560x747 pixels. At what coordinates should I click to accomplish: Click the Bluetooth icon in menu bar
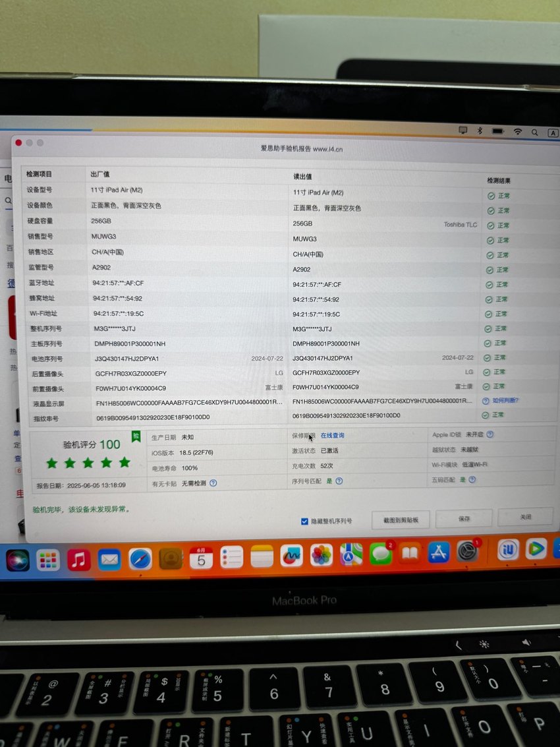pyautogui.click(x=480, y=131)
